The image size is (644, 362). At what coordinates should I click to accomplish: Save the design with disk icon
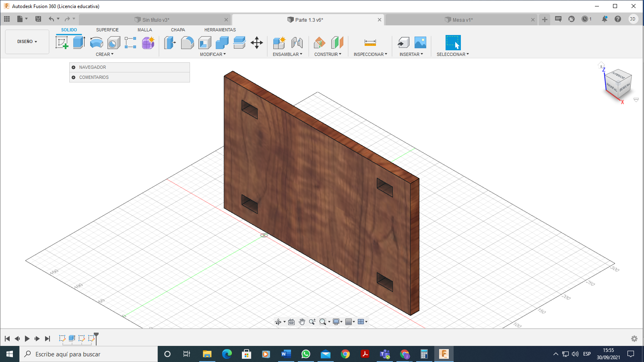point(38,19)
